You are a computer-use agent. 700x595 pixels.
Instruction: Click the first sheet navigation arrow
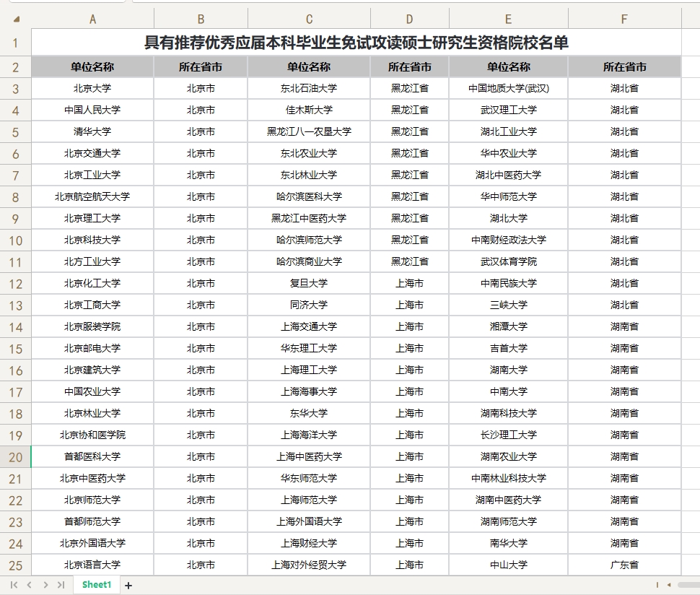pos(14,584)
